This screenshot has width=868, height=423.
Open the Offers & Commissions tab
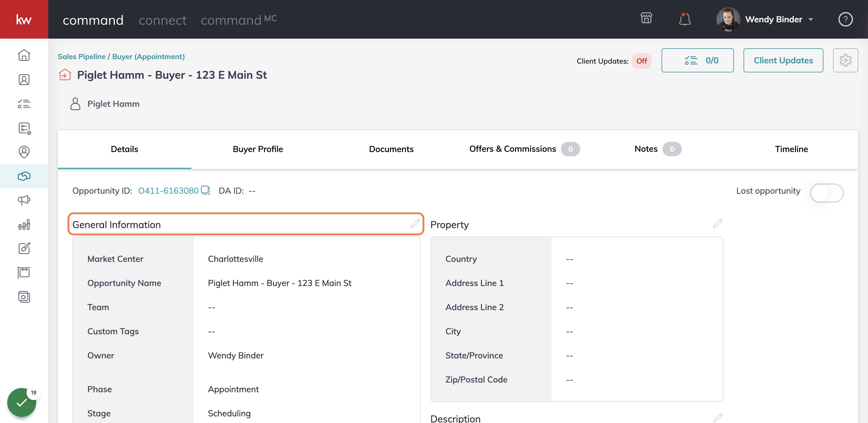(x=524, y=149)
